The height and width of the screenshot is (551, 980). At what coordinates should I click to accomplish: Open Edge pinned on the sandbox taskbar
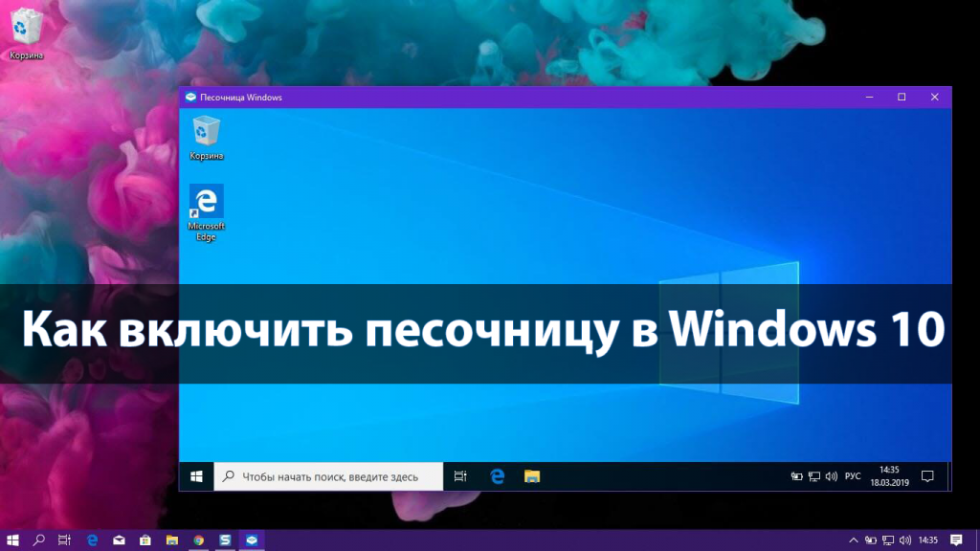pos(497,475)
